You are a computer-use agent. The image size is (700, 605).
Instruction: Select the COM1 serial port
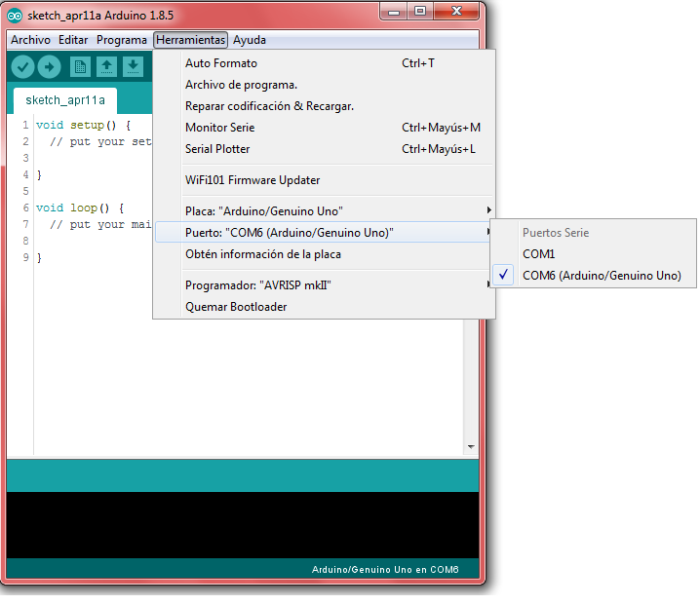(x=539, y=253)
